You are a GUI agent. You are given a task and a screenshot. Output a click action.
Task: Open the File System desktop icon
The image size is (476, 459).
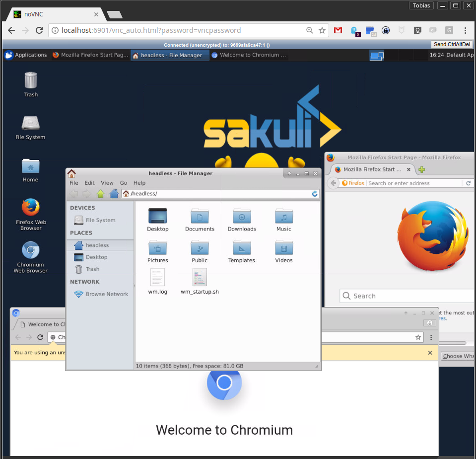[x=30, y=127]
